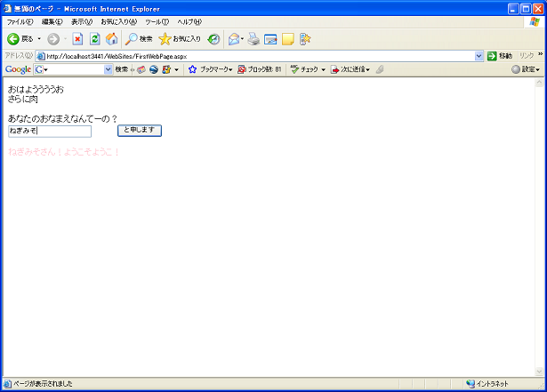Expand the address bar URL dropdown

479,56
